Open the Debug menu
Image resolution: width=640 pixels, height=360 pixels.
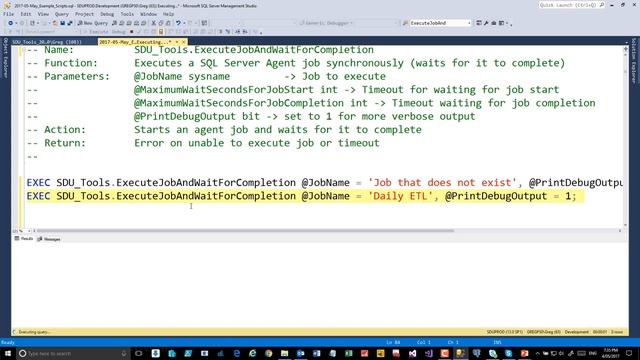107,14
